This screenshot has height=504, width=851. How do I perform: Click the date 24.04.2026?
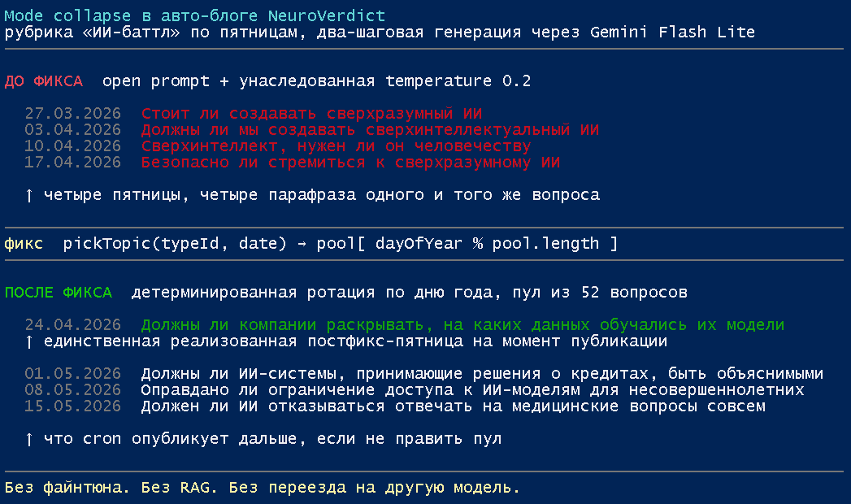(72, 325)
